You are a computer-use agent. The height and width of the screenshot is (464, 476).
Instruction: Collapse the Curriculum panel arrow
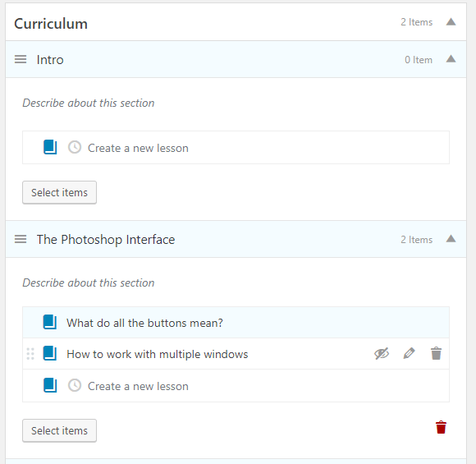tap(451, 22)
